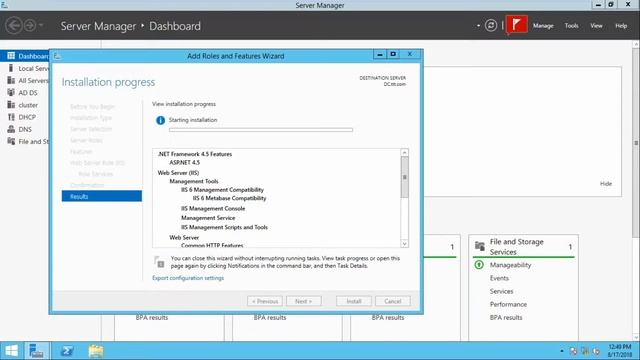Open the Tools menu
Viewport: 640px width, 360px height.
click(571, 26)
